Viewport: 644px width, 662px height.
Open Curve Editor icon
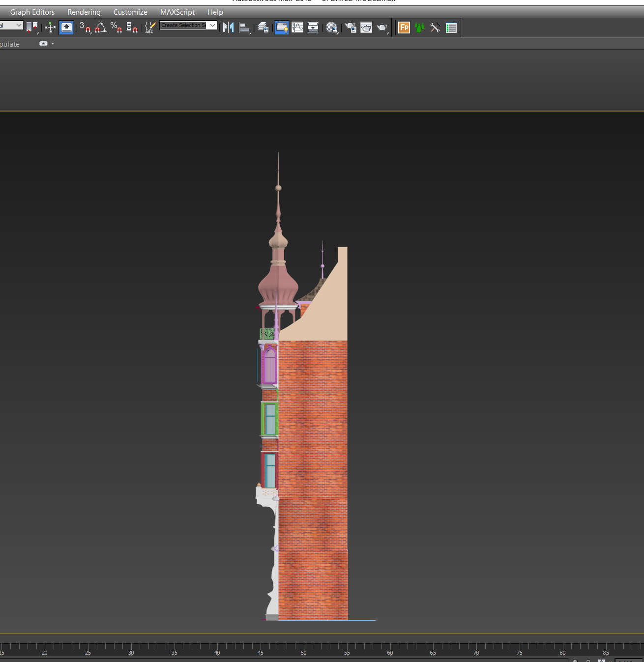pos(297,28)
